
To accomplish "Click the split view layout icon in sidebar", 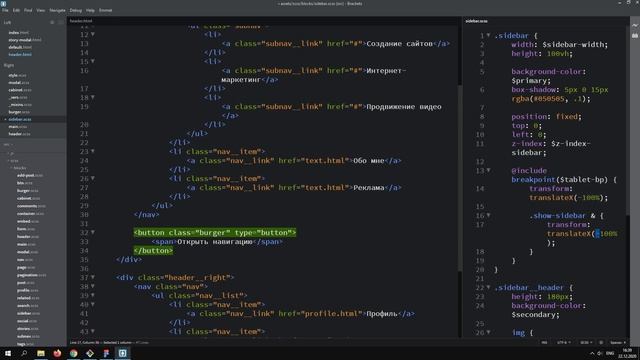I will click(x=61, y=22).
